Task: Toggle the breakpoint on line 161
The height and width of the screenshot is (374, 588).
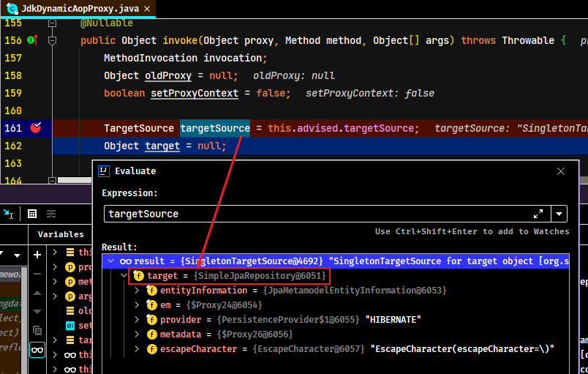Action: pyautogui.click(x=36, y=127)
